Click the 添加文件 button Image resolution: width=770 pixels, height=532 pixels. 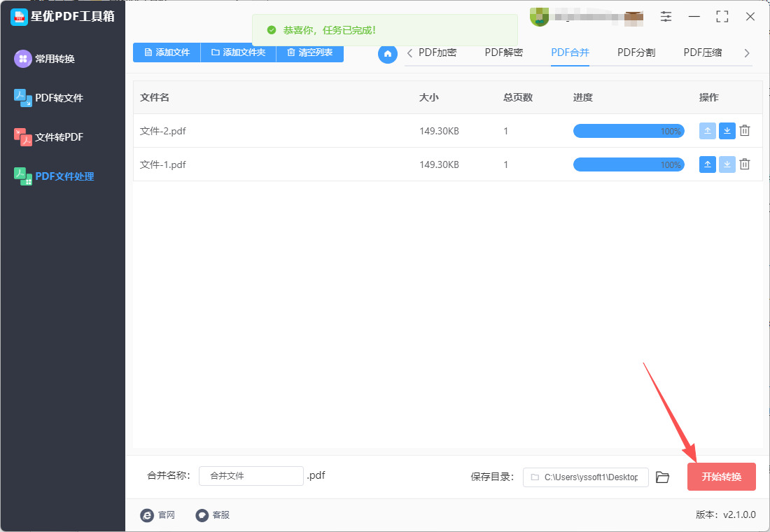click(x=167, y=52)
